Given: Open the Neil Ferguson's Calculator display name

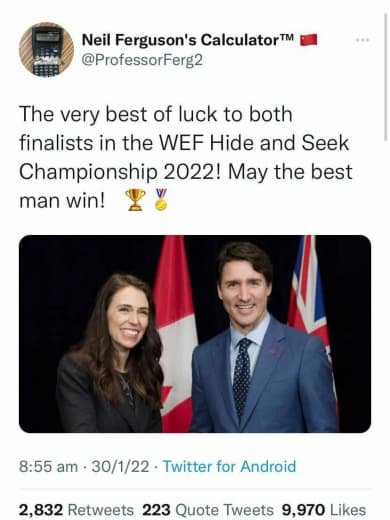Looking at the screenshot, I should [188, 40].
